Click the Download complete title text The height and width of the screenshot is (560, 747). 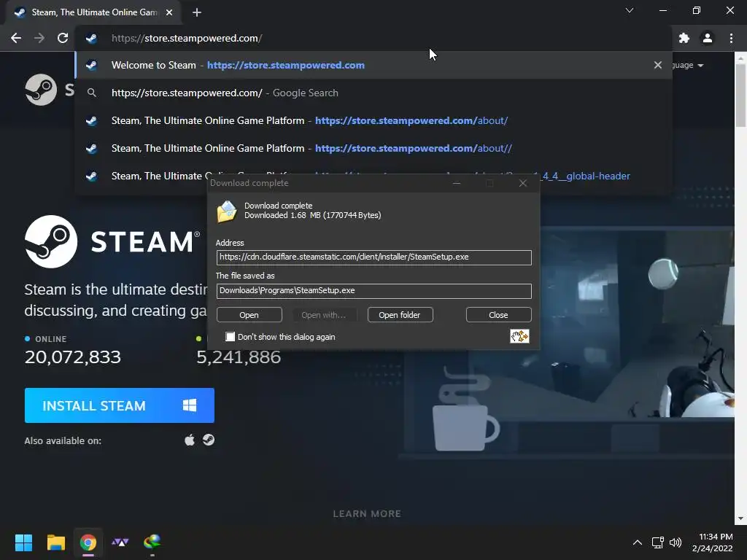(249, 183)
